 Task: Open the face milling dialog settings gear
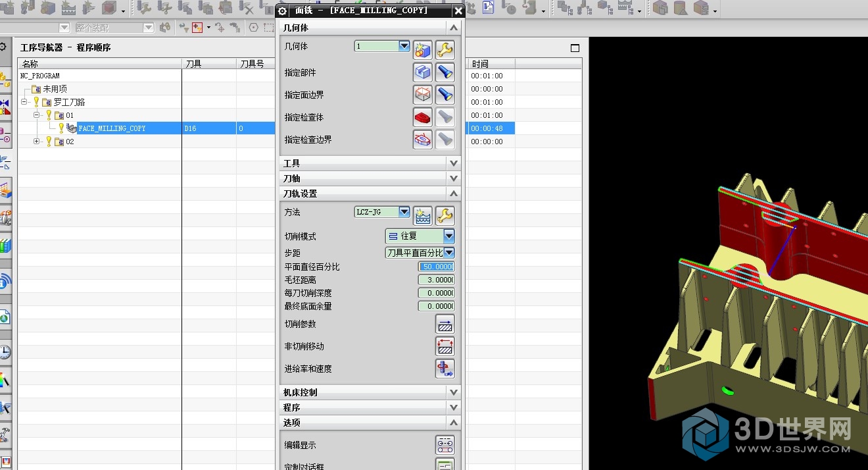click(x=283, y=11)
